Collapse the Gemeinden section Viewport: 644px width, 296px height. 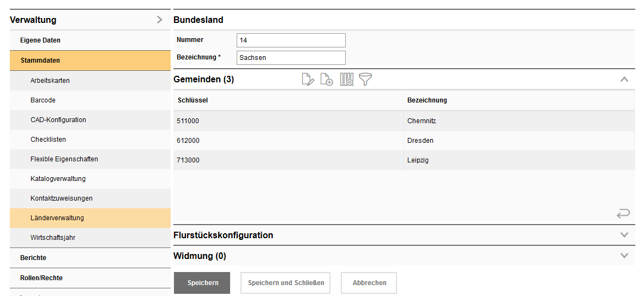(624, 80)
